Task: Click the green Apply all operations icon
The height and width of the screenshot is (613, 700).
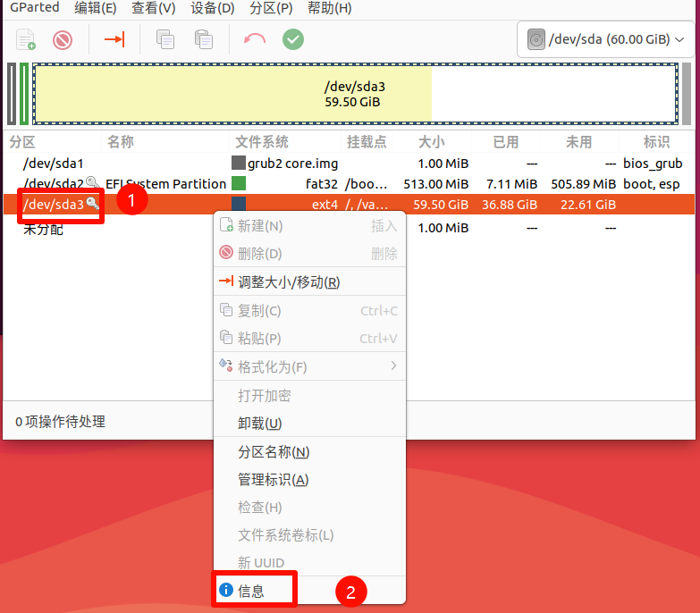Action: 293,39
